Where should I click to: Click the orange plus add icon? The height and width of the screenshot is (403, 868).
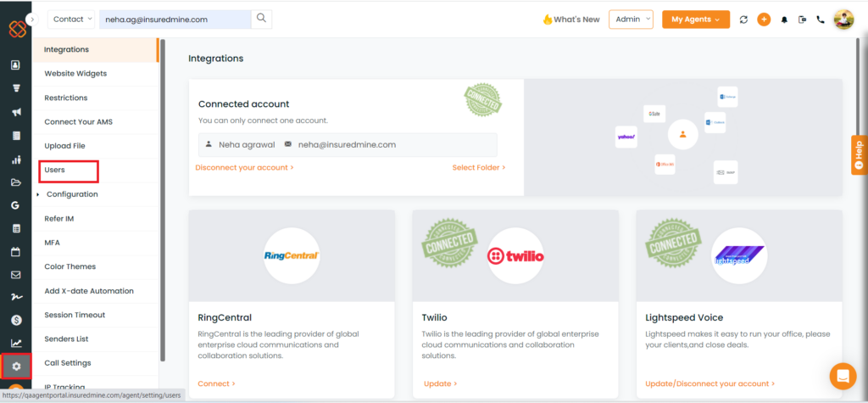click(x=764, y=20)
